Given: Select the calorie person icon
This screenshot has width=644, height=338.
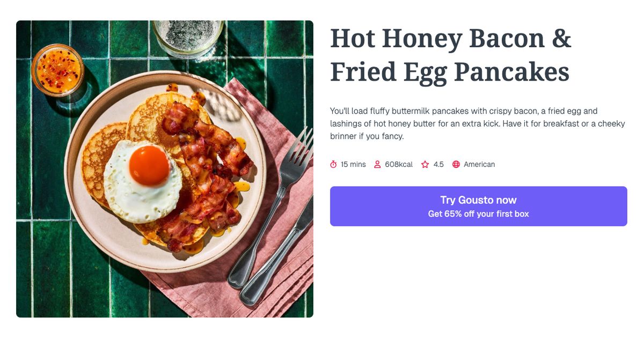Looking at the screenshot, I should pyautogui.click(x=377, y=164).
